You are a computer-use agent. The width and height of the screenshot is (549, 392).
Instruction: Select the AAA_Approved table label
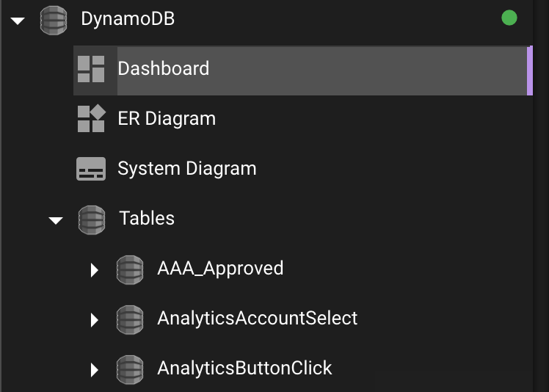[x=220, y=269]
